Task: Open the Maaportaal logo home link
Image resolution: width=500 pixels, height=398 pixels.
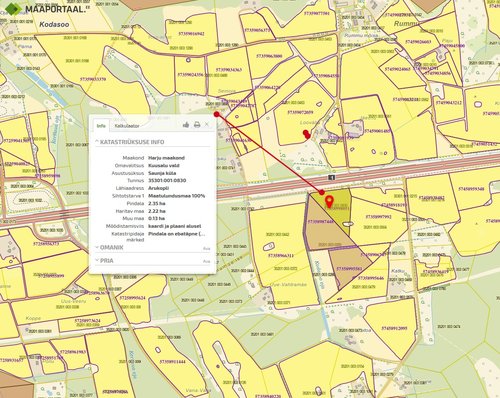Action: tap(48, 9)
